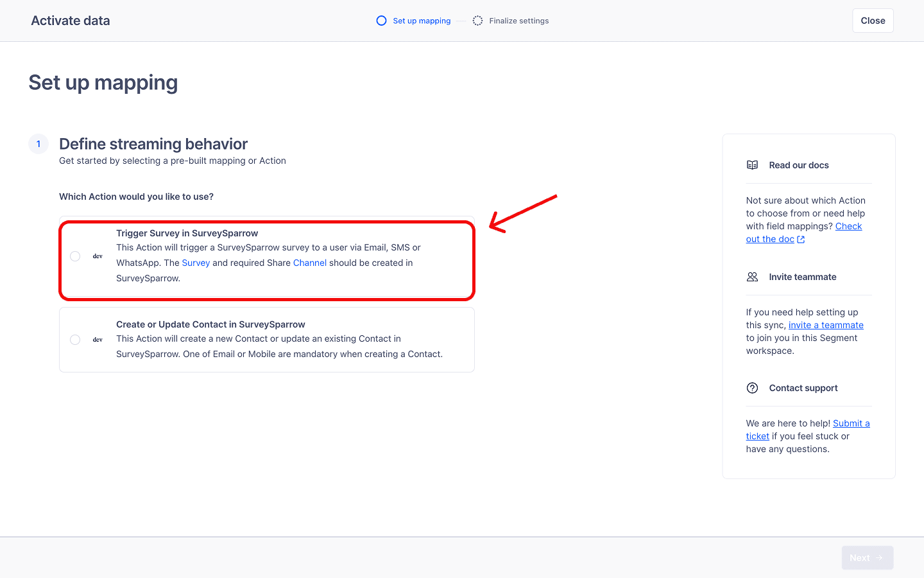Open the Survey link in the action description
924x578 pixels.
pyautogui.click(x=196, y=263)
